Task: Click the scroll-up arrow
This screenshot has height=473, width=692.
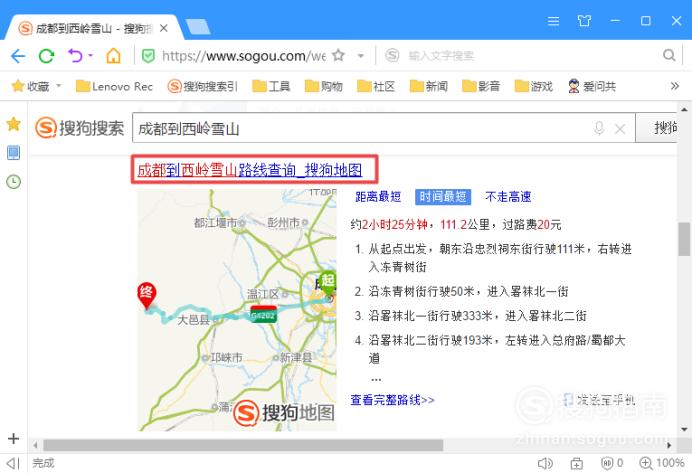Action: (684, 109)
